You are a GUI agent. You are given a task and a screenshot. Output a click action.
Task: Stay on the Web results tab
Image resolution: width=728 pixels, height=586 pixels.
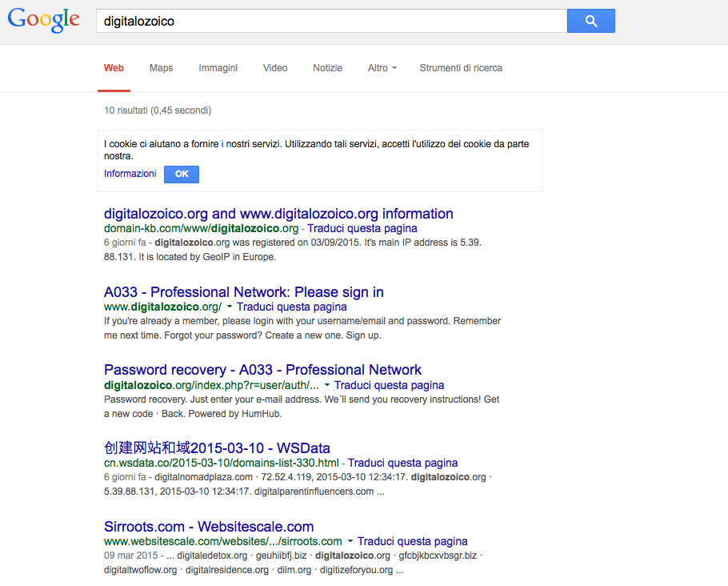114,68
